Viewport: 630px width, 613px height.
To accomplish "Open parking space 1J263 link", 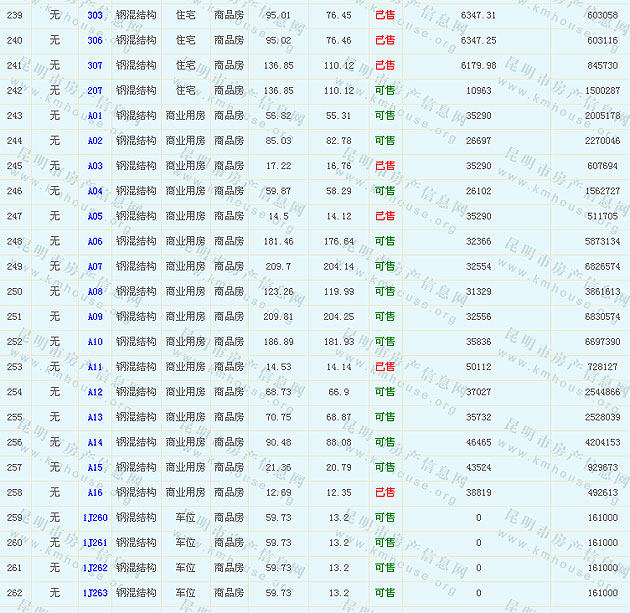I will [x=94, y=593].
